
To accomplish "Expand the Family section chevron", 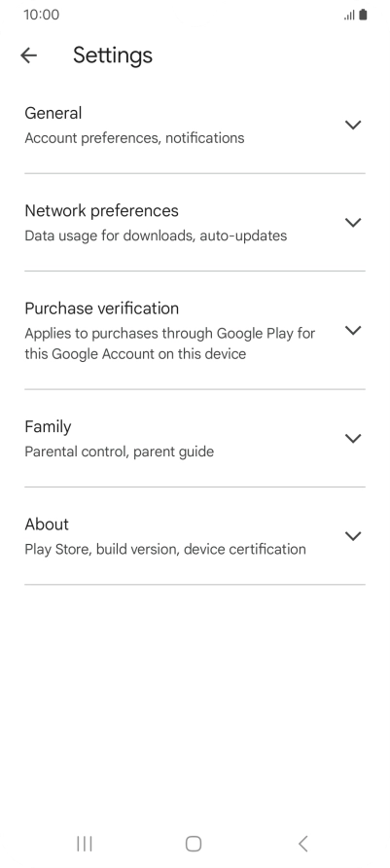I will click(353, 438).
